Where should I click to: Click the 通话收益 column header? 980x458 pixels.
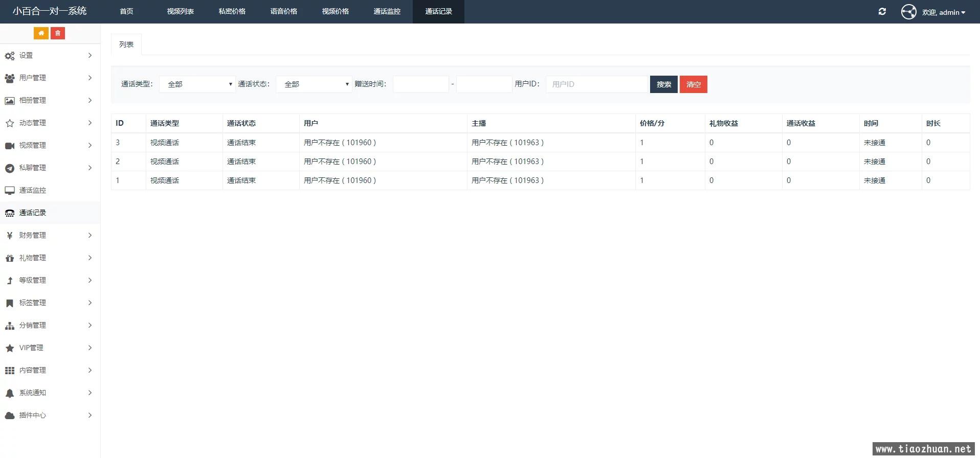(x=801, y=123)
